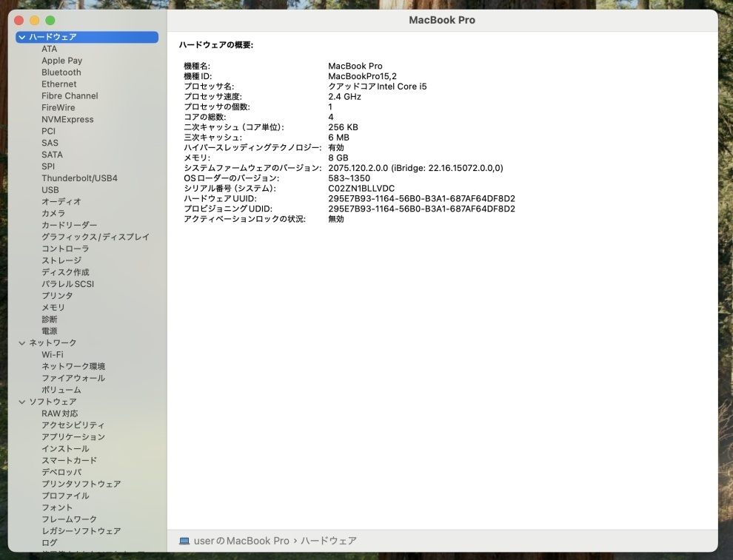Select Bluetooth in the sidebar
Image resolution: width=733 pixels, height=560 pixels.
(x=61, y=72)
